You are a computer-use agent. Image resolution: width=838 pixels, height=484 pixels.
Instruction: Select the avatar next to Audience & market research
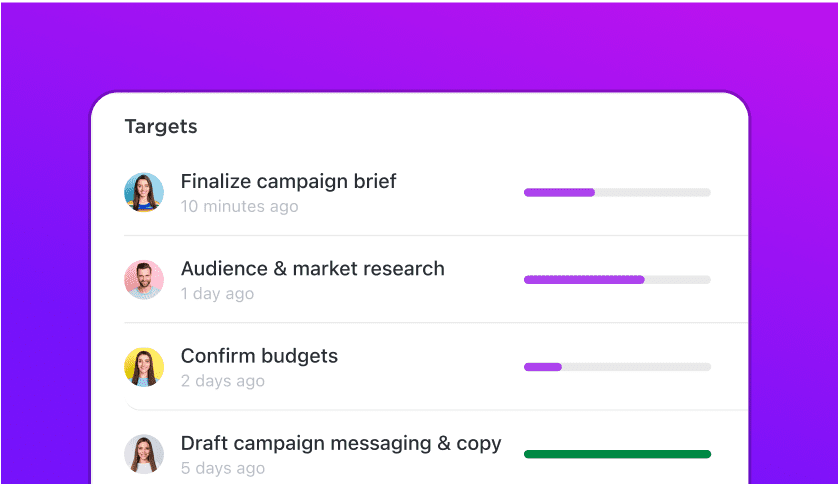(144, 280)
